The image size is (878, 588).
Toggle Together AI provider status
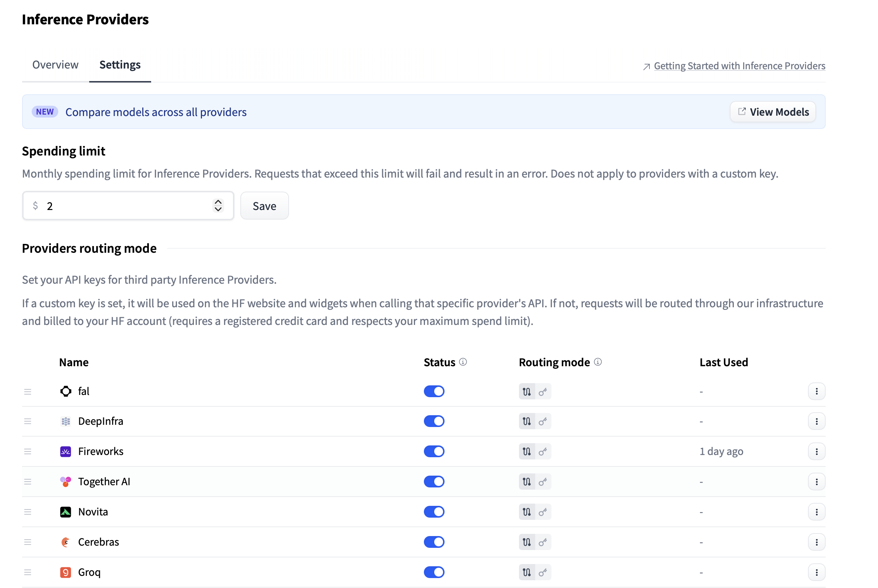(434, 482)
